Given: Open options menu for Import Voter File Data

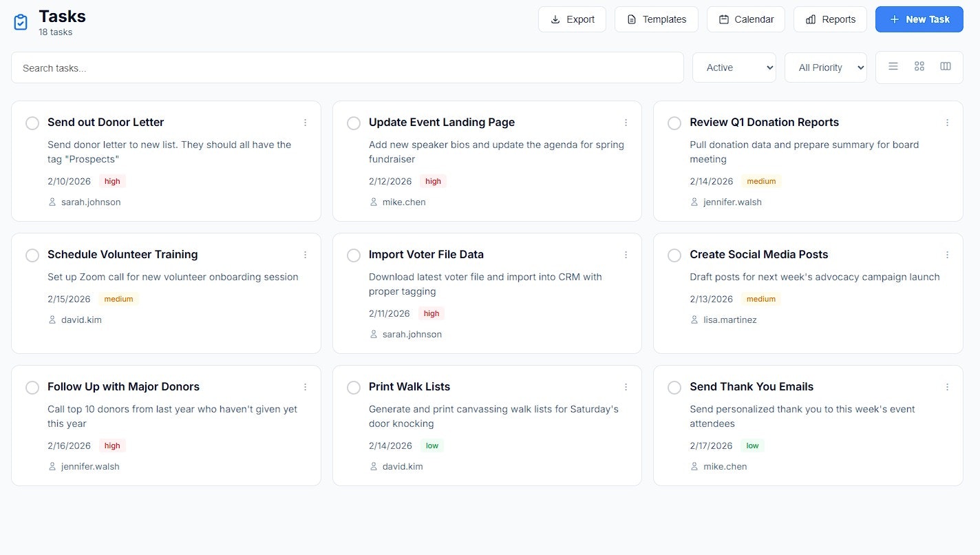Looking at the screenshot, I should click(626, 255).
